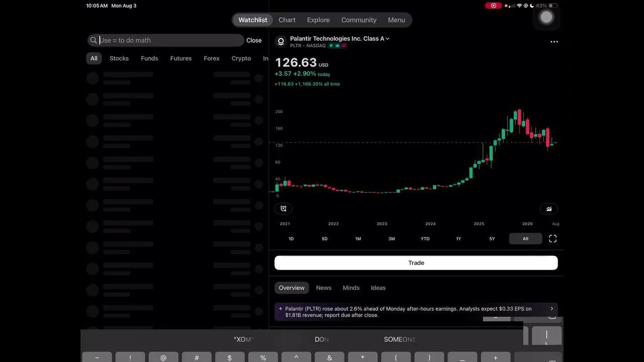Choose the DON keyboard suggestion
Screen dimensions: 644x362
(x=321, y=339)
